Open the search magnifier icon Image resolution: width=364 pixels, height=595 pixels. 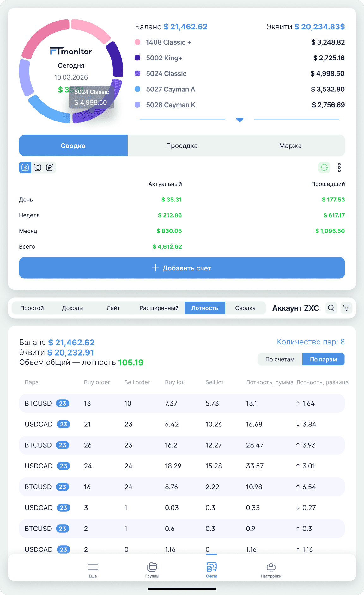[x=331, y=308]
